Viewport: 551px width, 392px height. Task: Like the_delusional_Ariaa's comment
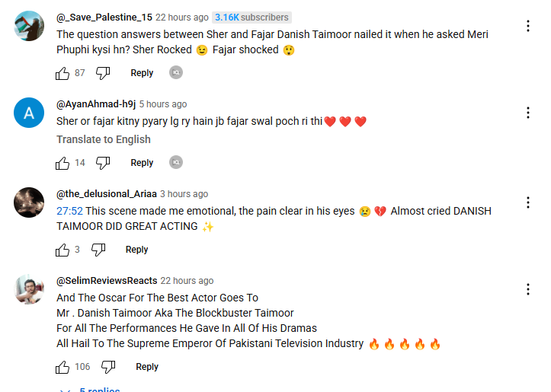(x=62, y=250)
